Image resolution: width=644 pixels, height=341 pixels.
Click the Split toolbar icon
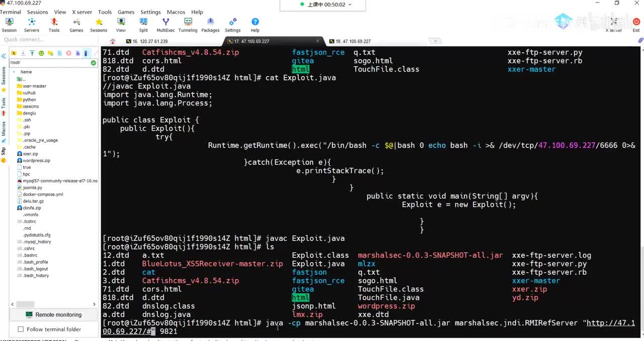click(143, 25)
